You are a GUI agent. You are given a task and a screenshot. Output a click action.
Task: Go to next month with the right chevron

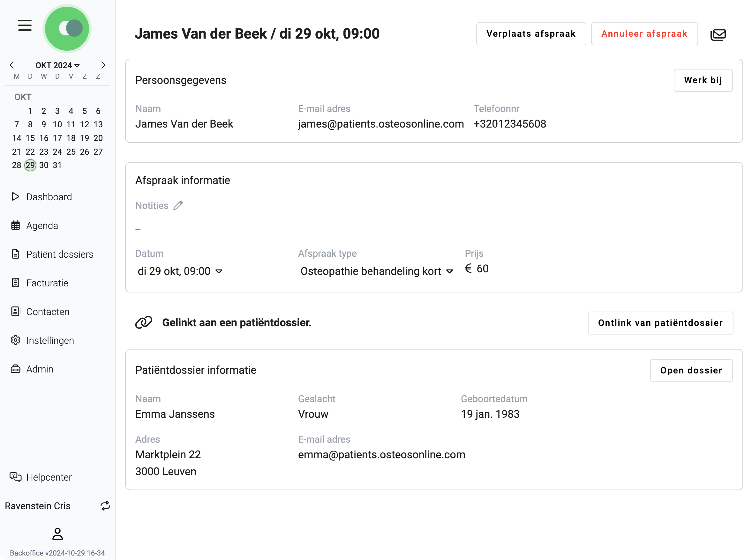(x=103, y=65)
